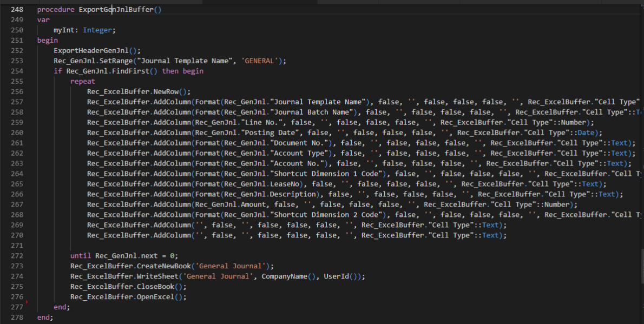Click line number 248 in the gutter
The width and height of the screenshot is (644, 324).
tap(17, 10)
